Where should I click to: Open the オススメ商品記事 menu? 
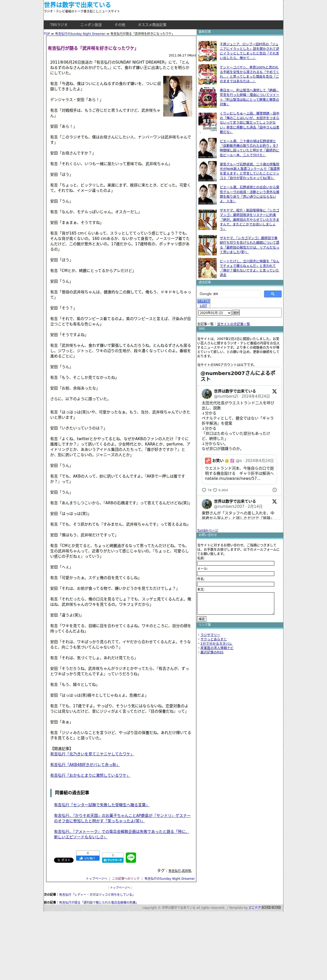click(152, 25)
